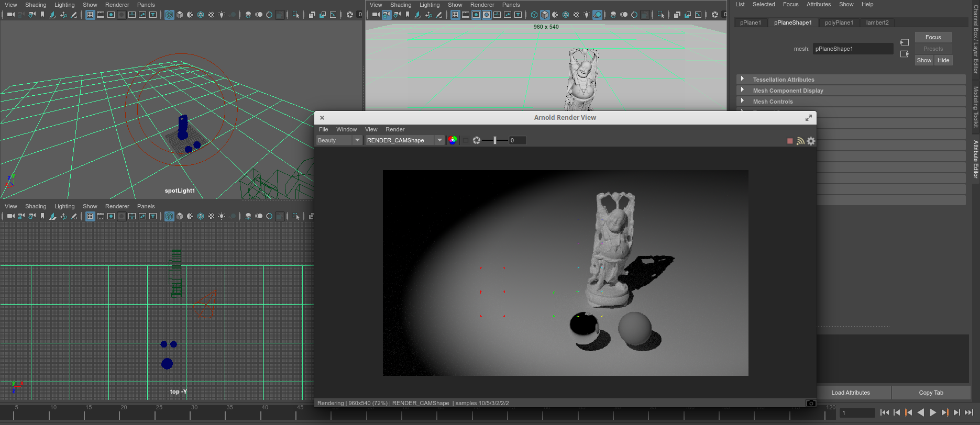This screenshot has height=425, width=980.
Task: Open the Beauty AOV dropdown
Action: coord(339,140)
